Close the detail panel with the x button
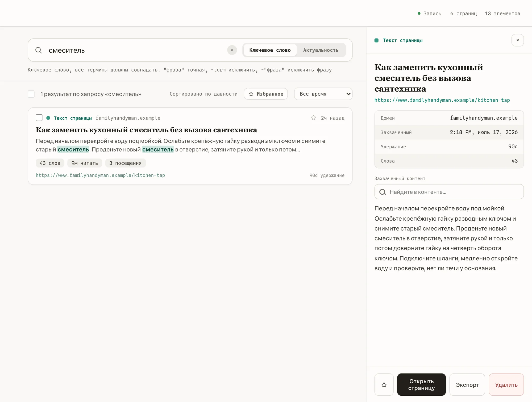Viewport: 532px width, 402px height. pos(517,40)
